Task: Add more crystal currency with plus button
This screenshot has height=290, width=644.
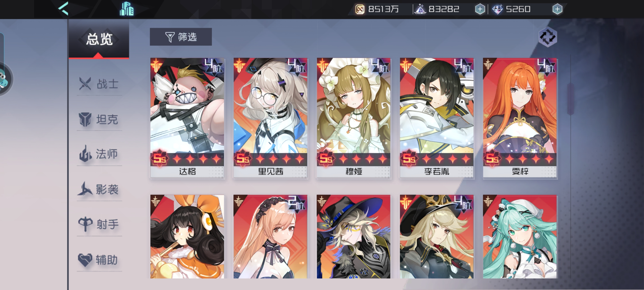Action: (x=480, y=9)
